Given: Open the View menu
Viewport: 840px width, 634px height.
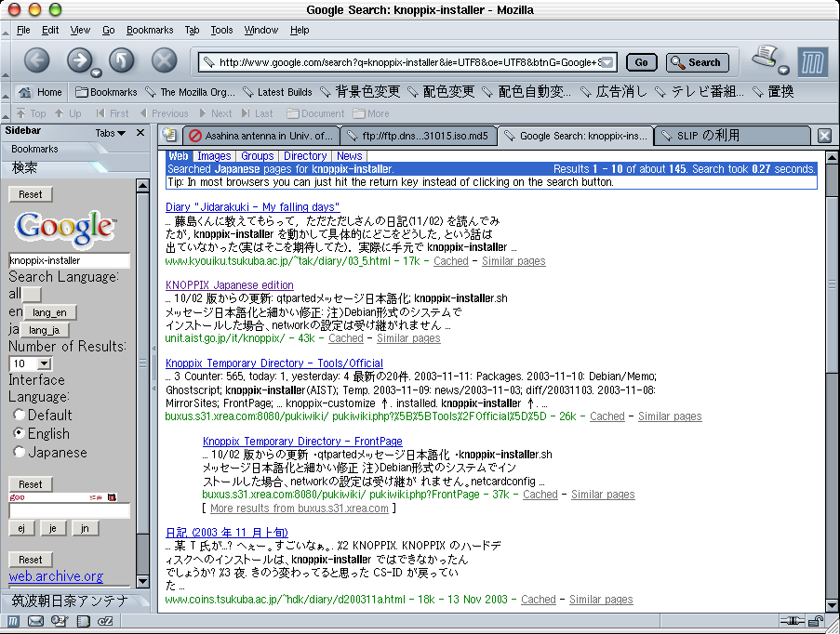Looking at the screenshot, I should click(80, 30).
